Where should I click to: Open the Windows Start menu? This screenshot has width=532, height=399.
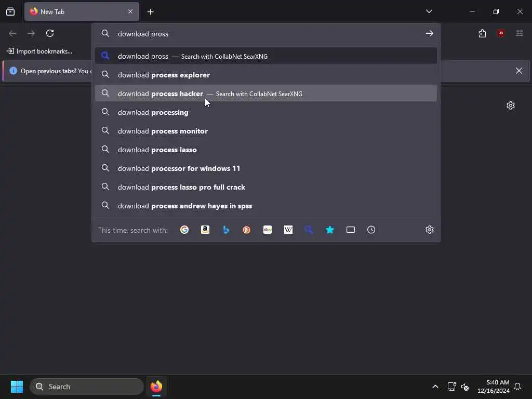pyautogui.click(x=17, y=387)
